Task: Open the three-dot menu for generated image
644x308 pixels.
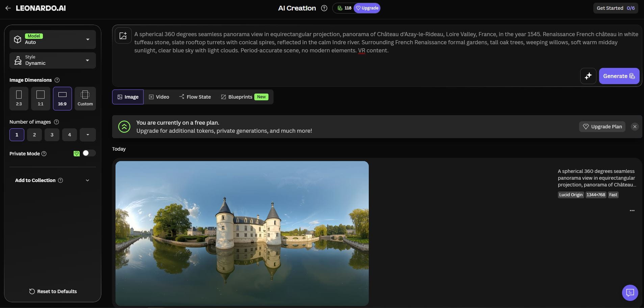Action: (x=632, y=210)
